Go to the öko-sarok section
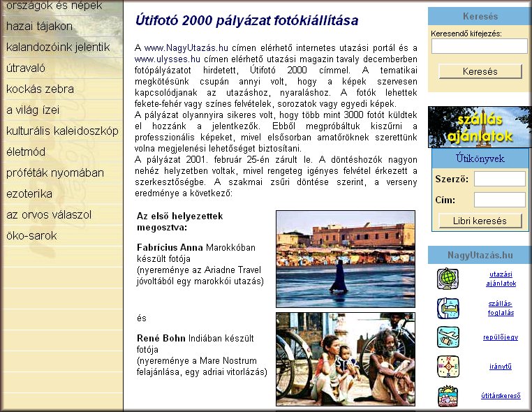The height and width of the screenshot is (412, 532). [31, 235]
